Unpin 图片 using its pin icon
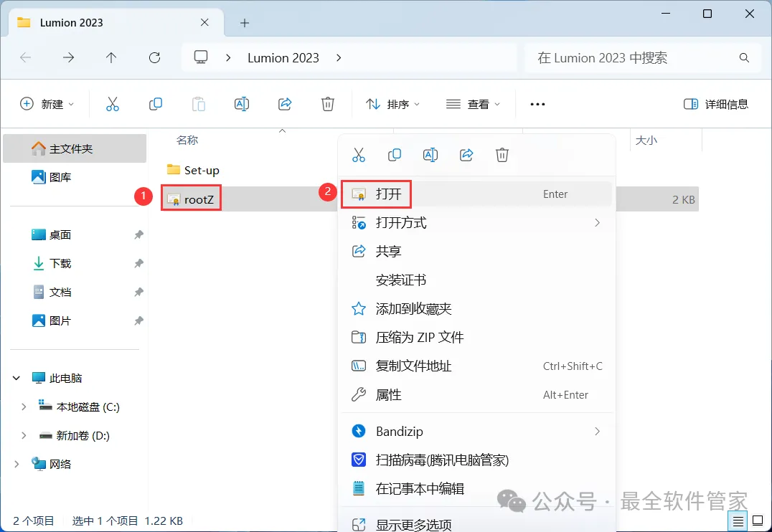 139,320
